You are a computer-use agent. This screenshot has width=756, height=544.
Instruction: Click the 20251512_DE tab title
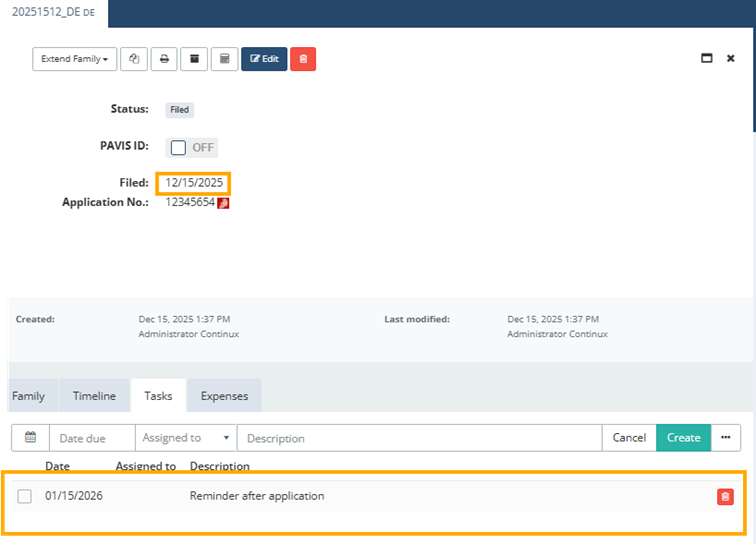tap(54, 12)
